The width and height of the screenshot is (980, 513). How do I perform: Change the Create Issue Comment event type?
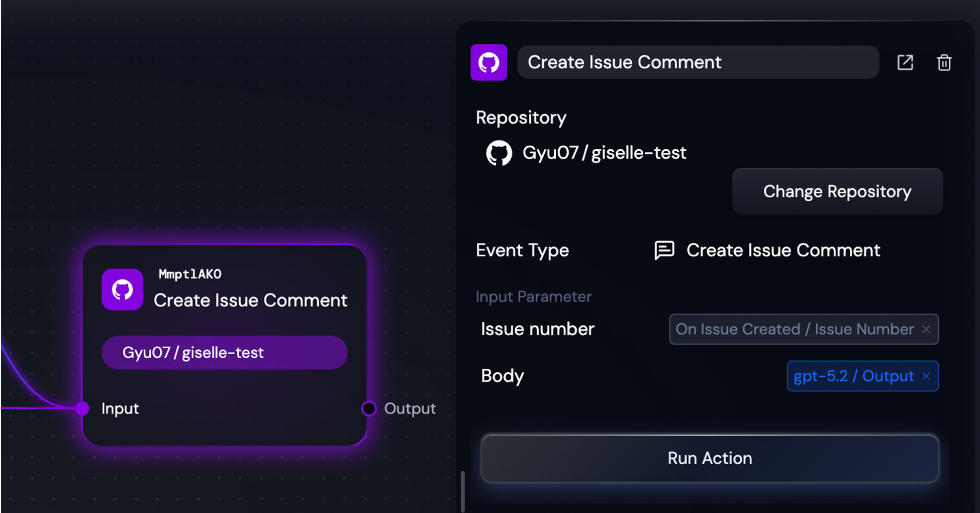(782, 250)
